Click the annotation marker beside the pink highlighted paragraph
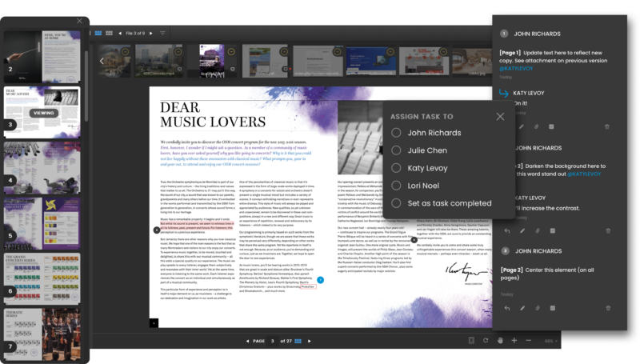Viewport: 640px width, 364px height. click(156, 230)
